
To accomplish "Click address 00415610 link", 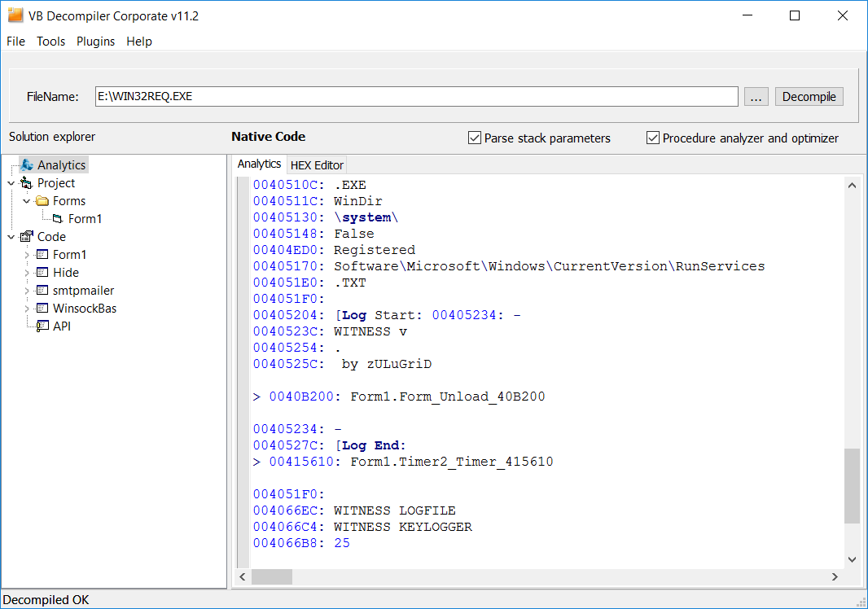I will pos(302,462).
